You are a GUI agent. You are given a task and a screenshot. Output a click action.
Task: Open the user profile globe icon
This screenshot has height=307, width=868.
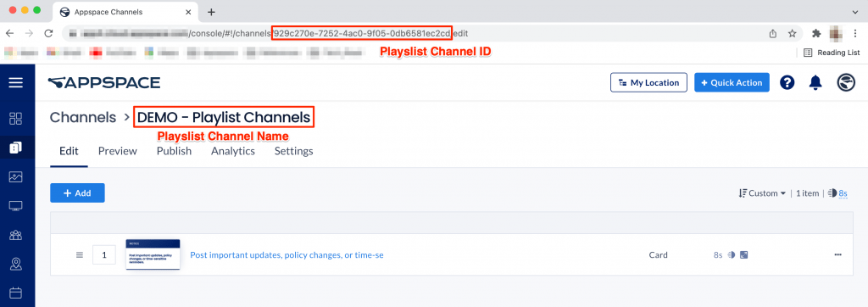(x=846, y=82)
